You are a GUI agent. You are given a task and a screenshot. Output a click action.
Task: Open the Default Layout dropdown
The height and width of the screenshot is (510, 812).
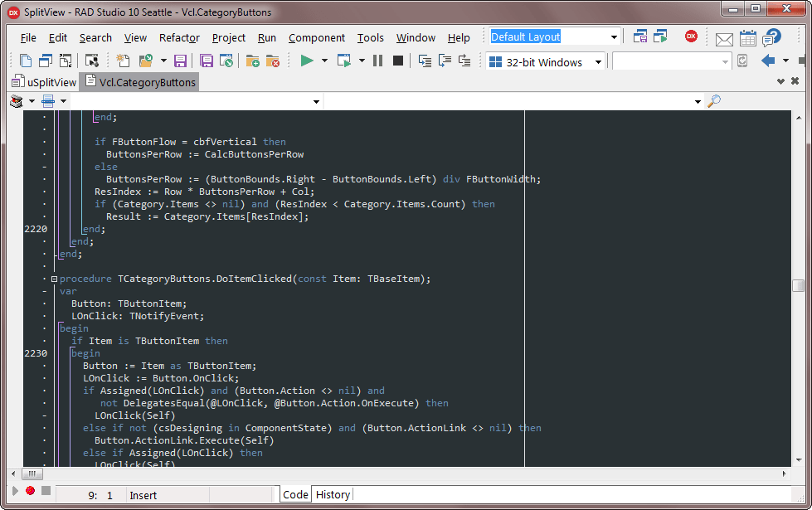click(614, 37)
